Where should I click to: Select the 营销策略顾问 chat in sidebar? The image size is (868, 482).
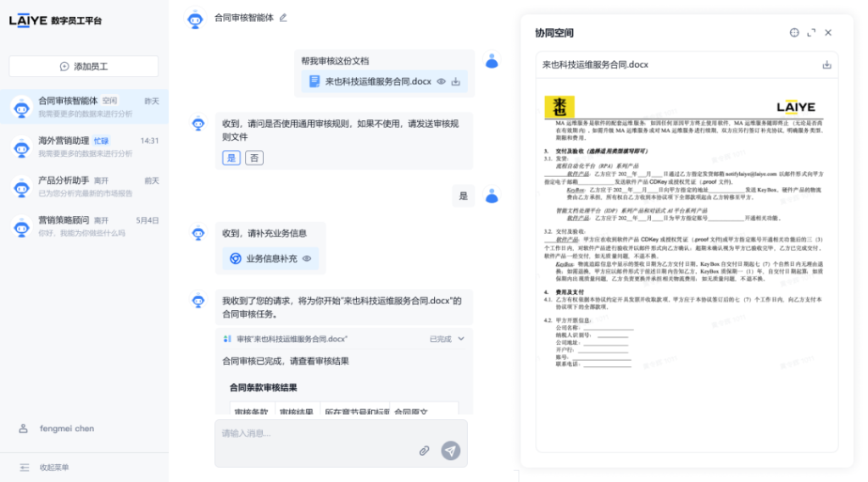click(x=84, y=226)
